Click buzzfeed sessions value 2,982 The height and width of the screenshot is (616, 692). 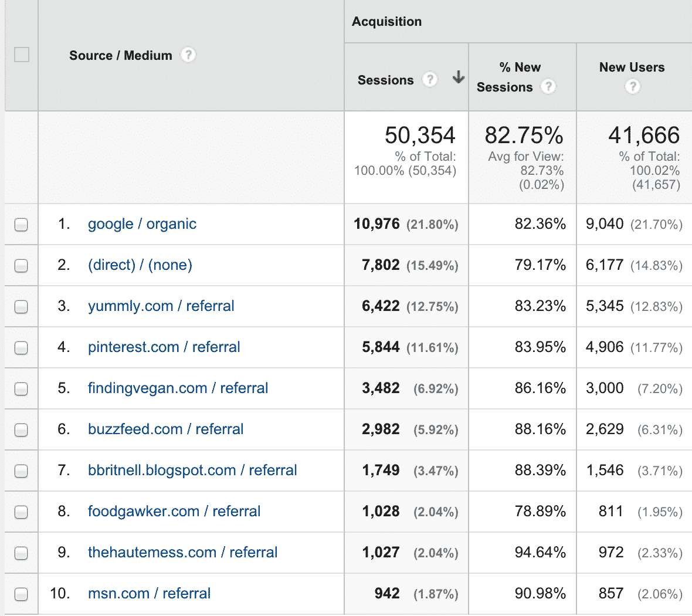click(381, 429)
